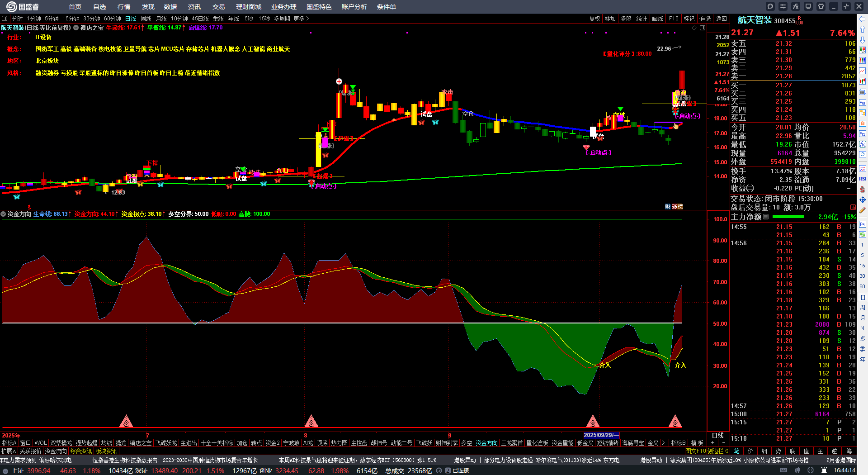Click the crosshair target icon in status bar
The image size is (868, 475).
811,470
